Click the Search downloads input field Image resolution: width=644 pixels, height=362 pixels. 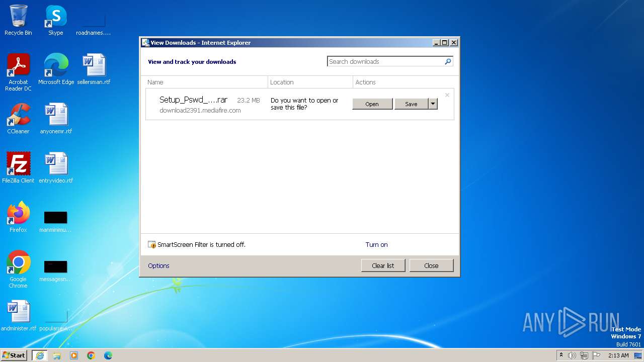385,61
